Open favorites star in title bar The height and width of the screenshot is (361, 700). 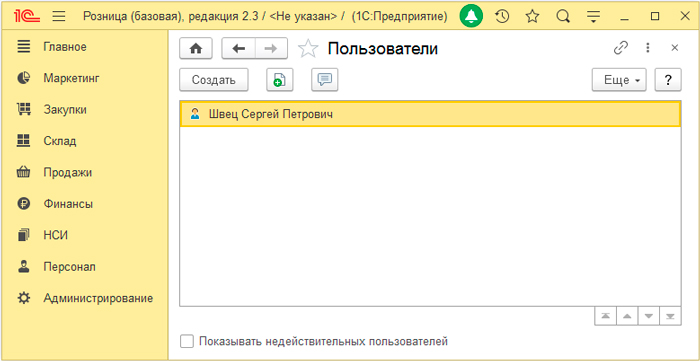coord(532,17)
